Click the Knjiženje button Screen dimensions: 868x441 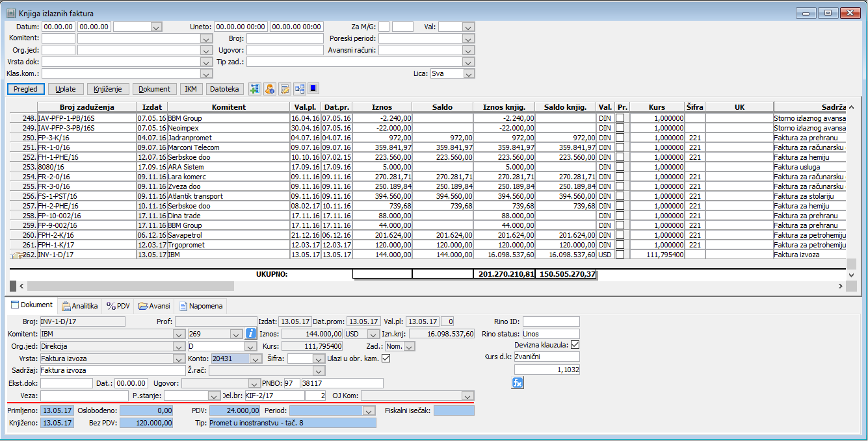pos(109,89)
